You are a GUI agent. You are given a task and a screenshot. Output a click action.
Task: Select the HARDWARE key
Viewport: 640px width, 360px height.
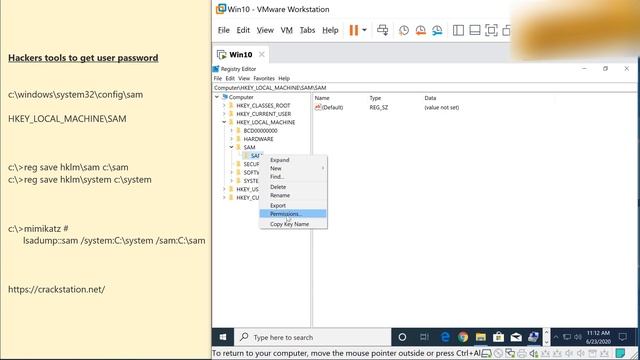[258, 139]
